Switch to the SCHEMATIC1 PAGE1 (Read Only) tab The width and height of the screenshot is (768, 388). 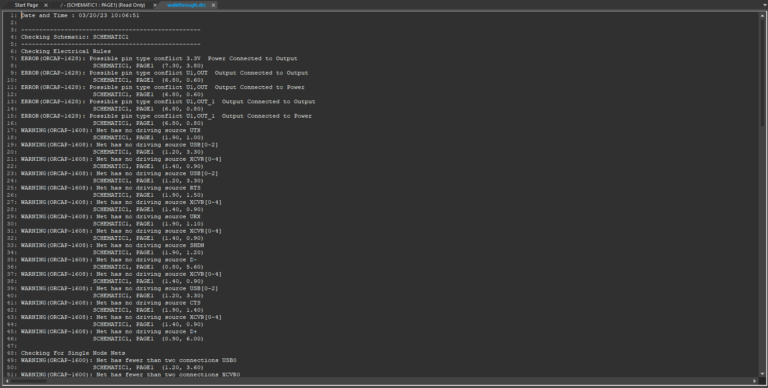click(103, 5)
